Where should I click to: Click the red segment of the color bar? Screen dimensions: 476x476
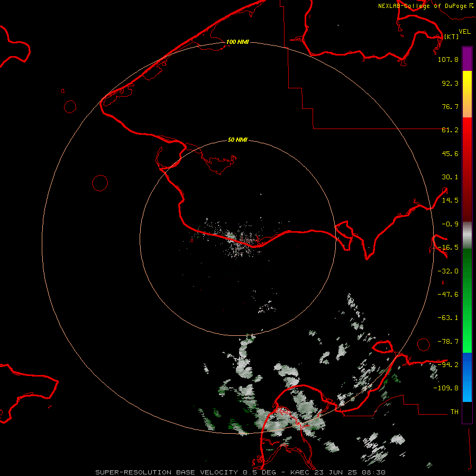point(467,169)
